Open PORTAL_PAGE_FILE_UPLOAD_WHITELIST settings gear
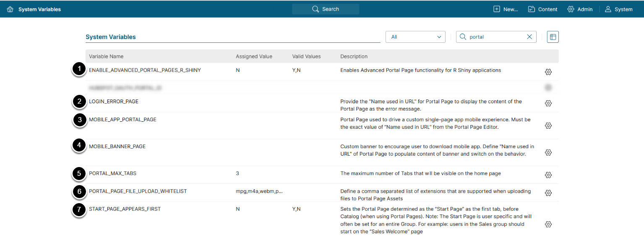 tap(548, 193)
